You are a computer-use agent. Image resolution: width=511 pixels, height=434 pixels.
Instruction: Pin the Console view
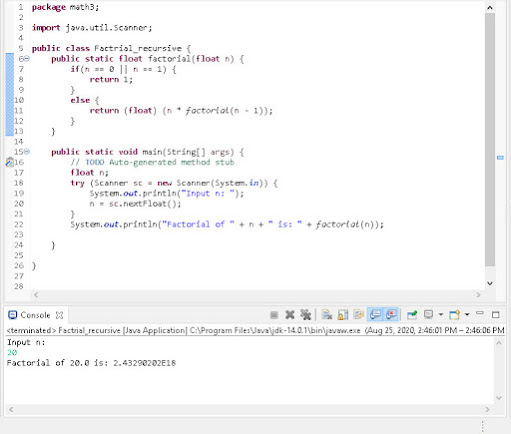pos(412,315)
